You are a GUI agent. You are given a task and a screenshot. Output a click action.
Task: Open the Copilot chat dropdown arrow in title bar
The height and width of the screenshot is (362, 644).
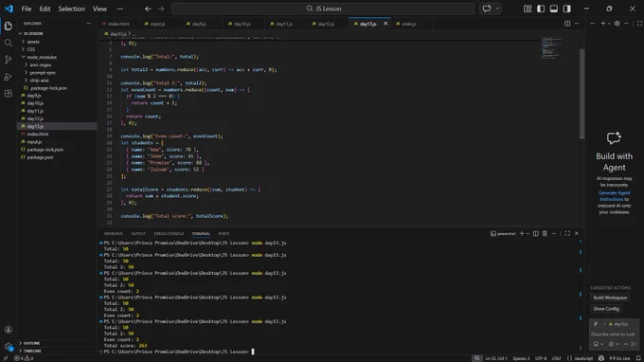(497, 9)
